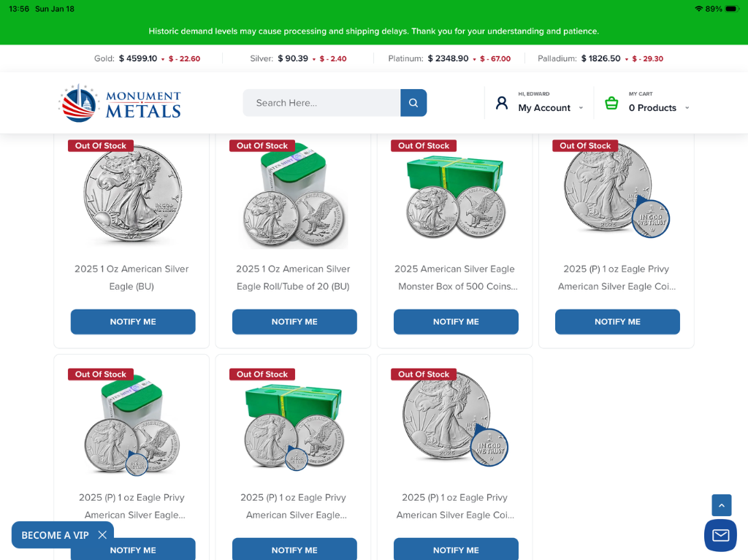The image size is (748, 560).
Task: Click Become a VIP button
Action: pos(55,535)
